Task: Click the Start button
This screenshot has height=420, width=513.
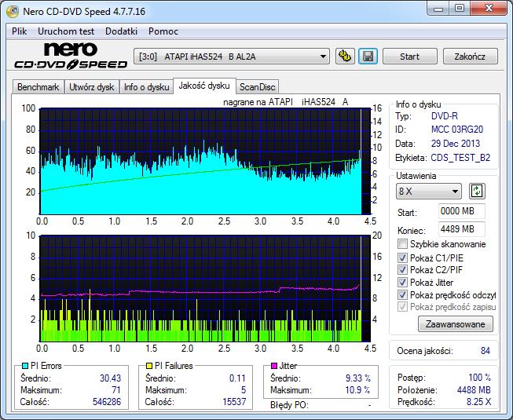Action: coord(409,57)
